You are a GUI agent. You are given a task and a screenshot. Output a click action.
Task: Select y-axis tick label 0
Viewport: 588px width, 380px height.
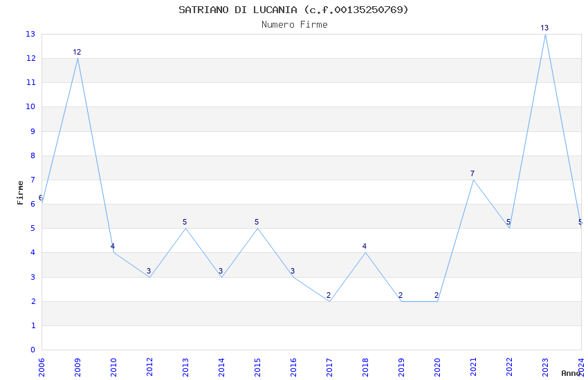[x=33, y=350]
